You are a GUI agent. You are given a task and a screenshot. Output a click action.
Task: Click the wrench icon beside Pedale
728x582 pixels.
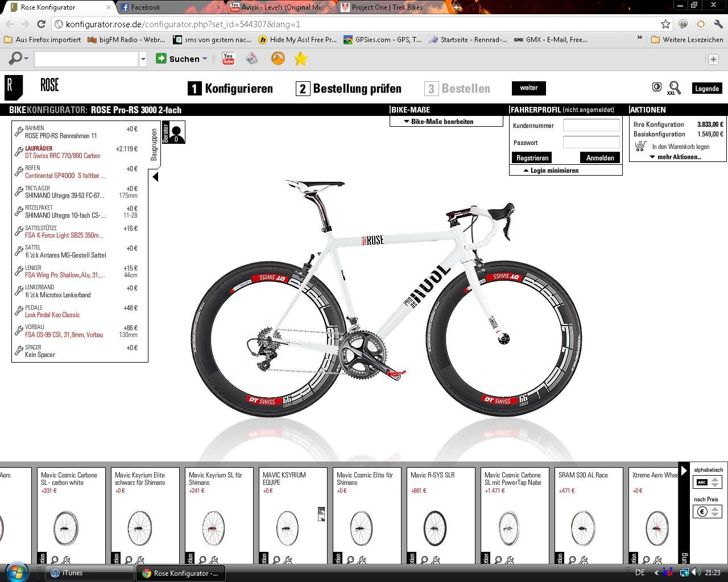point(19,311)
